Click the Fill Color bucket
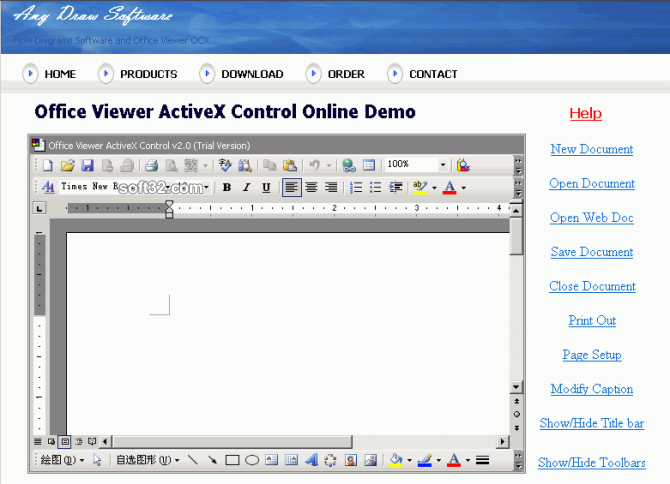 (396, 460)
